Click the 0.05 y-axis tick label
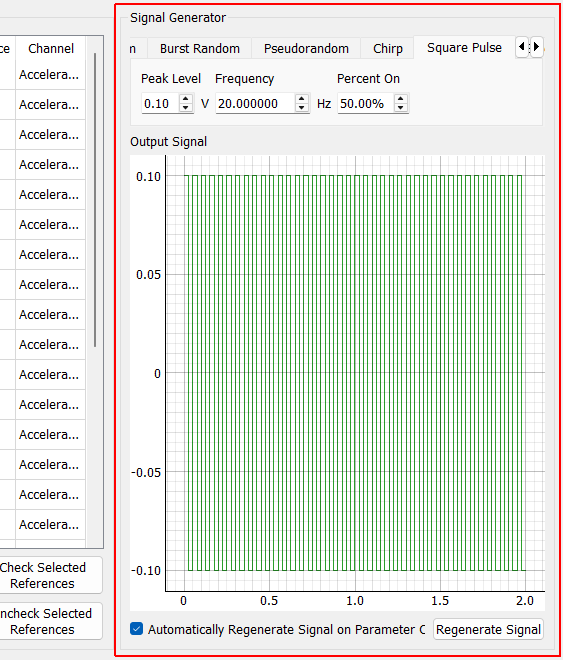Viewport: 563px width, 660px height. coord(148,275)
